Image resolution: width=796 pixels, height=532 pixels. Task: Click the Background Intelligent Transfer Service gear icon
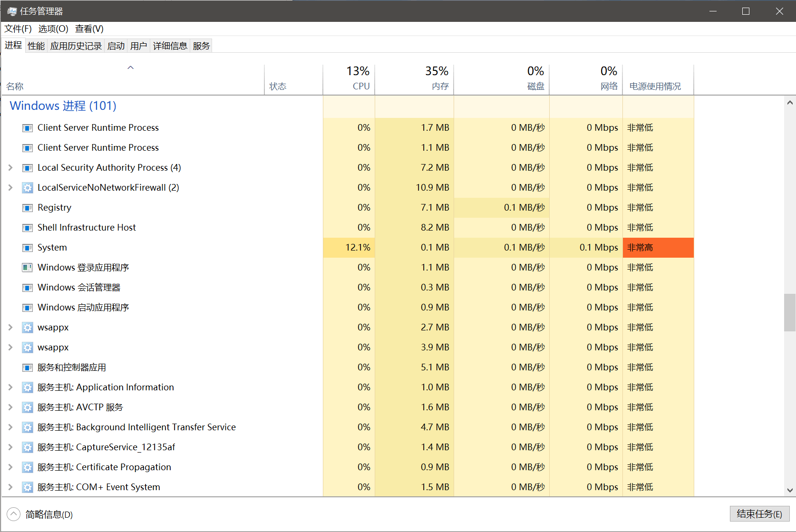28,427
